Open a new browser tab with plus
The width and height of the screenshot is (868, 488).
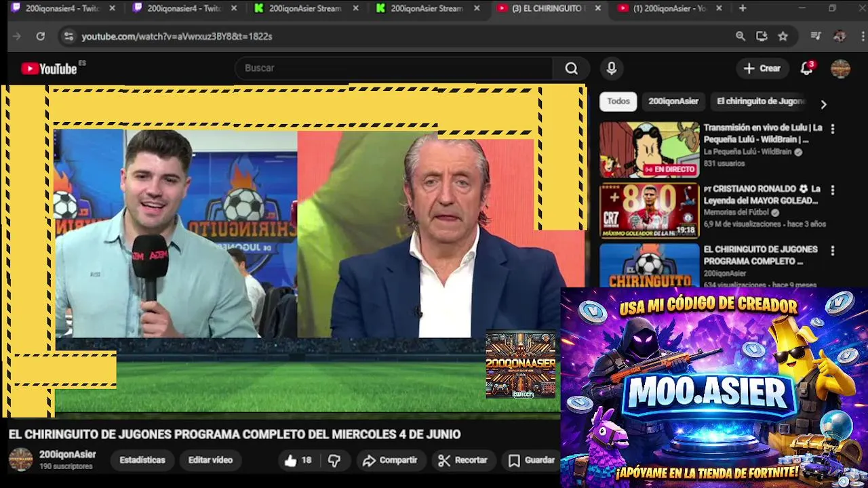click(x=743, y=8)
